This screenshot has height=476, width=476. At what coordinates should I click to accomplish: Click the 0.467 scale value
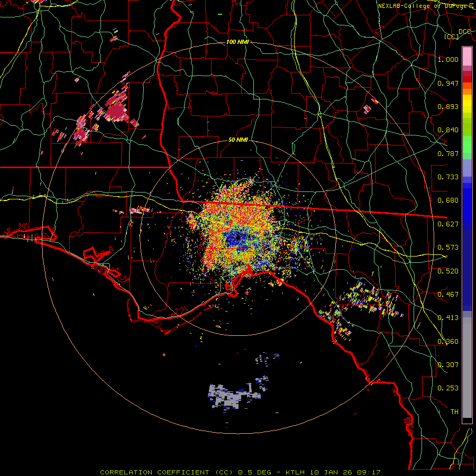pos(448,295)
